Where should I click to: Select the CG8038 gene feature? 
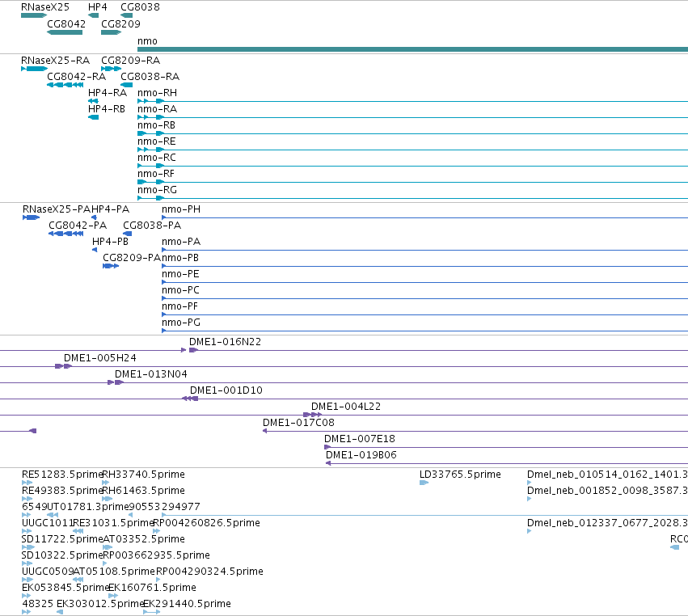(x=126, y=15)
